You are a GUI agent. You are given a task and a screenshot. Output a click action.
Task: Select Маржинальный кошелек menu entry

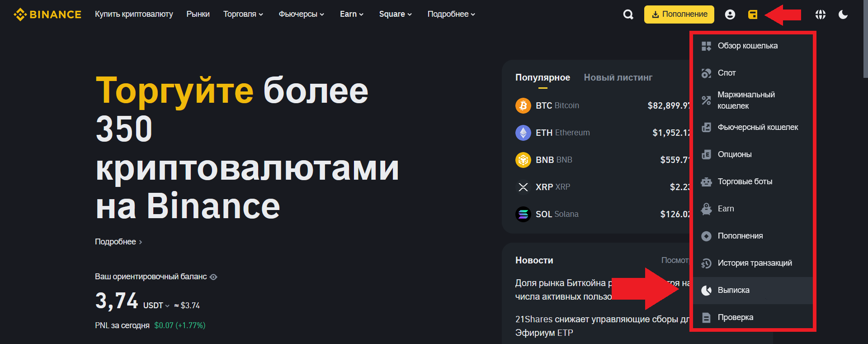pos(753,100)
